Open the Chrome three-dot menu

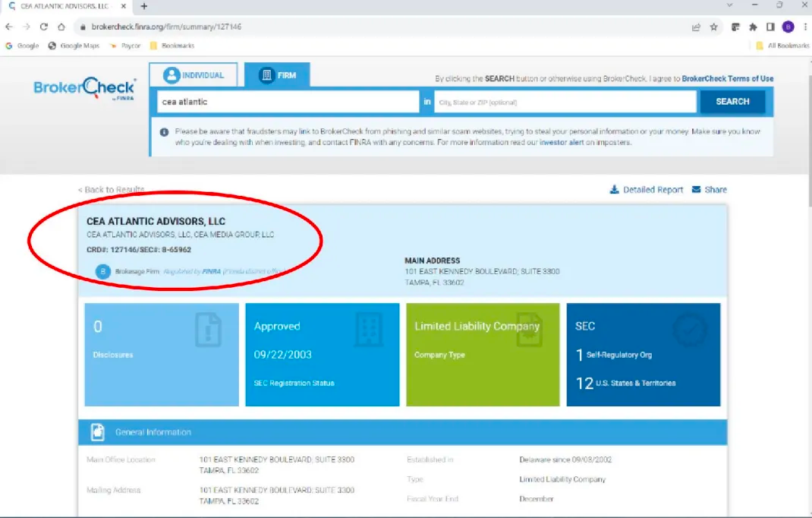point(803,27)
